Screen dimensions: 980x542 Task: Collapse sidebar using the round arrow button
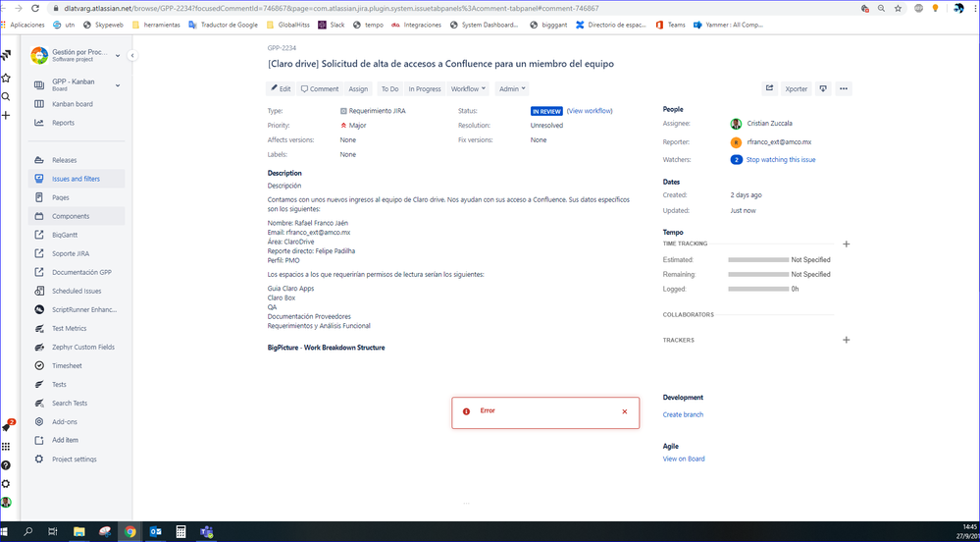[x=131, y=56]
